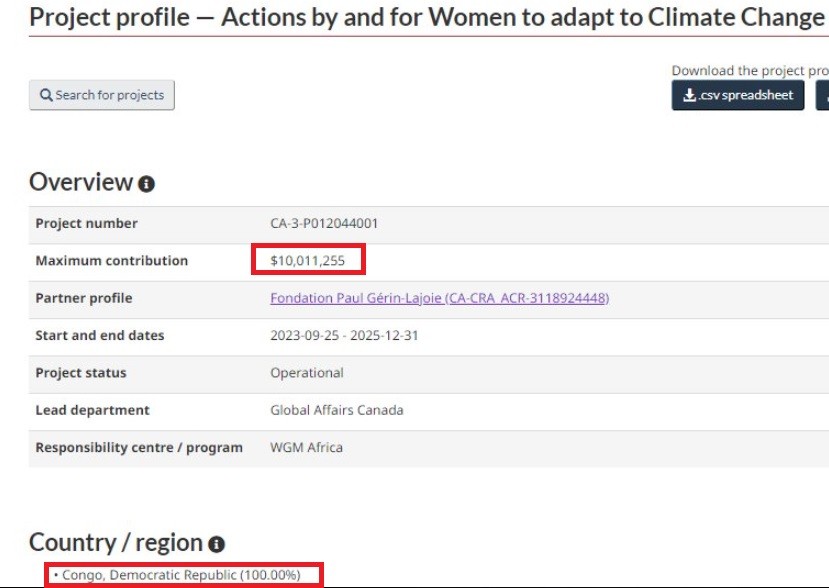The height and width of the screenshot is (588, 829).
Task: Click the Congo, Democratic Republic (100.00%) entry
Action: coord(181,575)
